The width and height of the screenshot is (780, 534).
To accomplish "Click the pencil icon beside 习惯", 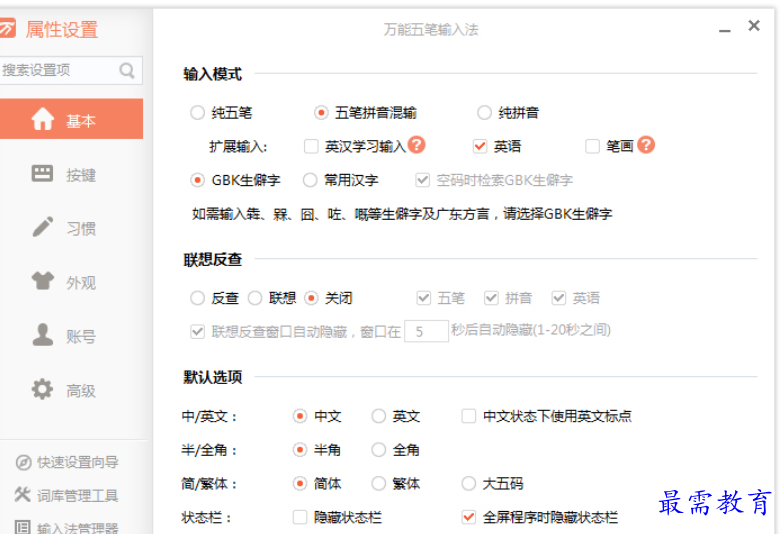I will 43,227.
